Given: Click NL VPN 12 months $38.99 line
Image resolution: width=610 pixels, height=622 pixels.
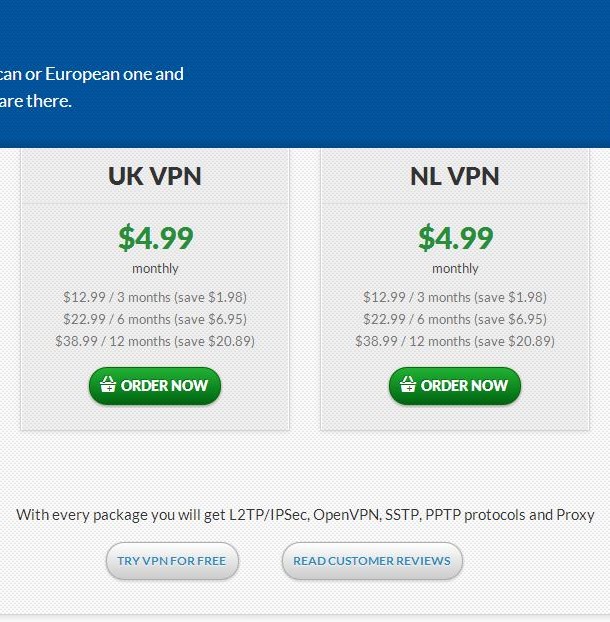Looking at the screenshot, I should pyautogui.click(x=455, y=341).
